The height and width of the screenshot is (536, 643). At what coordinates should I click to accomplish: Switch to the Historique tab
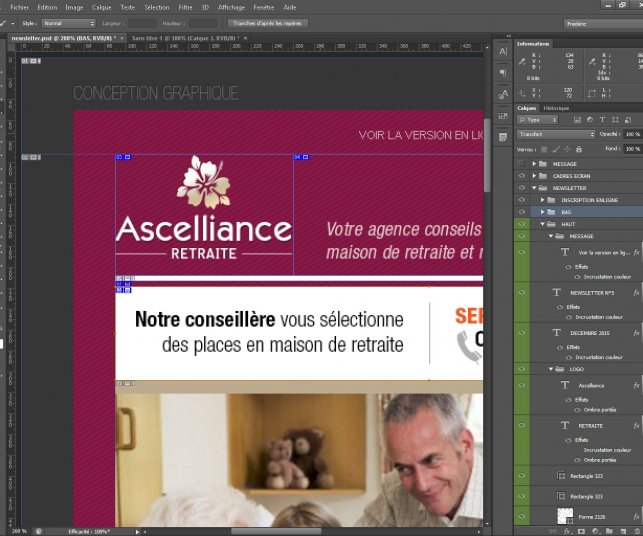557,107
